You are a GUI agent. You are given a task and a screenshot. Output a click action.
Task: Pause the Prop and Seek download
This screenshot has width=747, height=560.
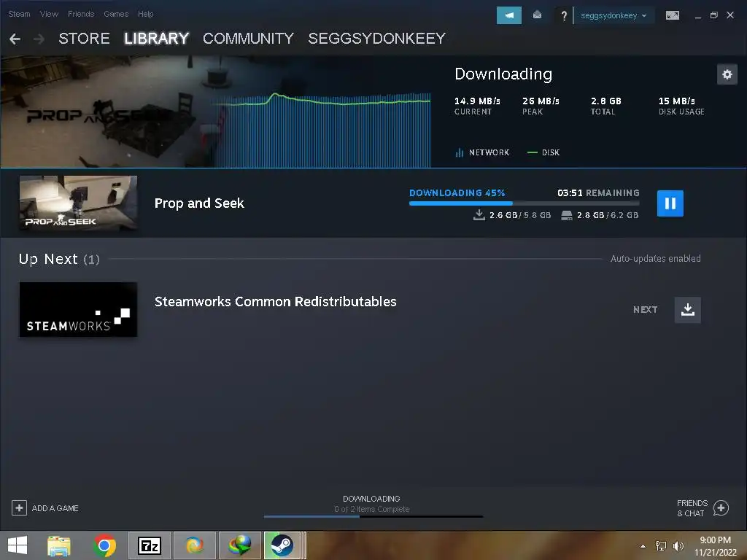[670, 203]
